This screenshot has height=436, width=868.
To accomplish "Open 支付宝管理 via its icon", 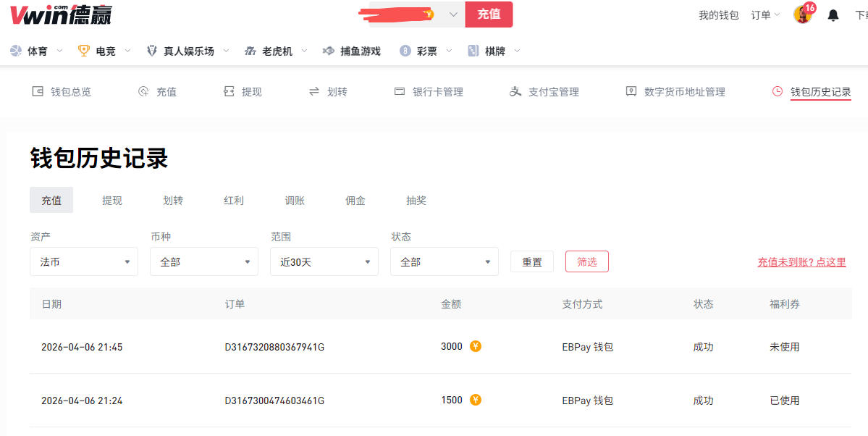I will coord(515,92).
